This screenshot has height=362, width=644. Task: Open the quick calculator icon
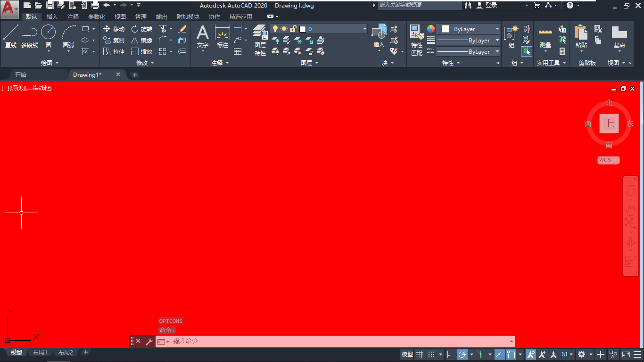562,51
